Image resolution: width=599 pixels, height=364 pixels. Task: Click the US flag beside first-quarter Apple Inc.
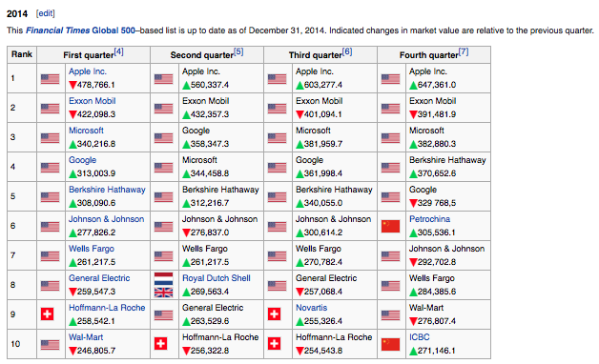pos(50,79)
